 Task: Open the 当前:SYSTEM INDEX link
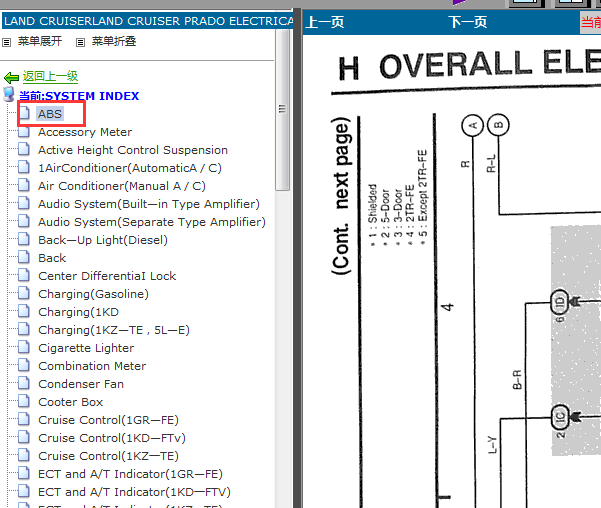click(x=79, y=96)
